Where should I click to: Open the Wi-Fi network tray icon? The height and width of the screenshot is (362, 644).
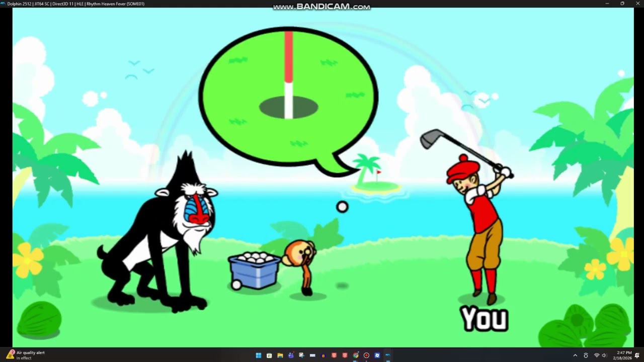597,355
